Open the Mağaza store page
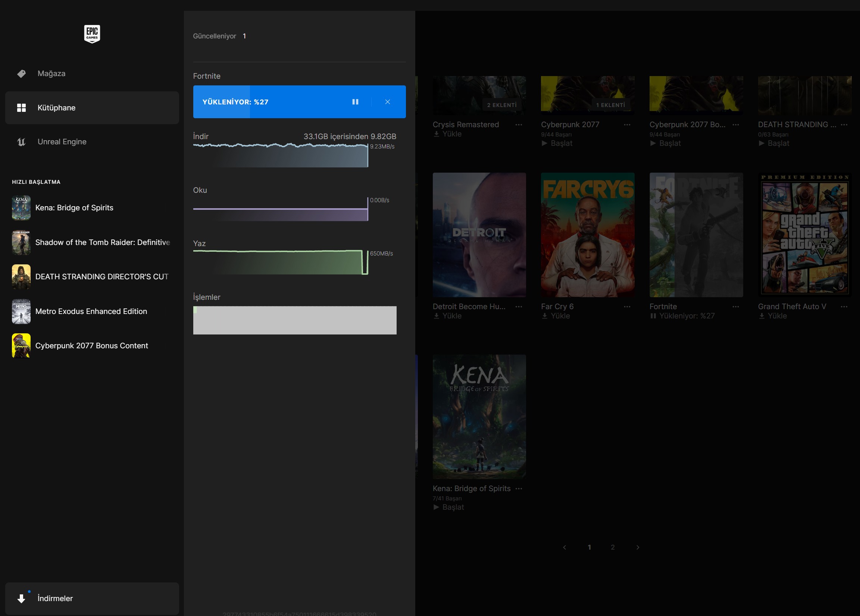Image resolution: width=860 pixels, height=616 pixels. click(x=92, y=73)
